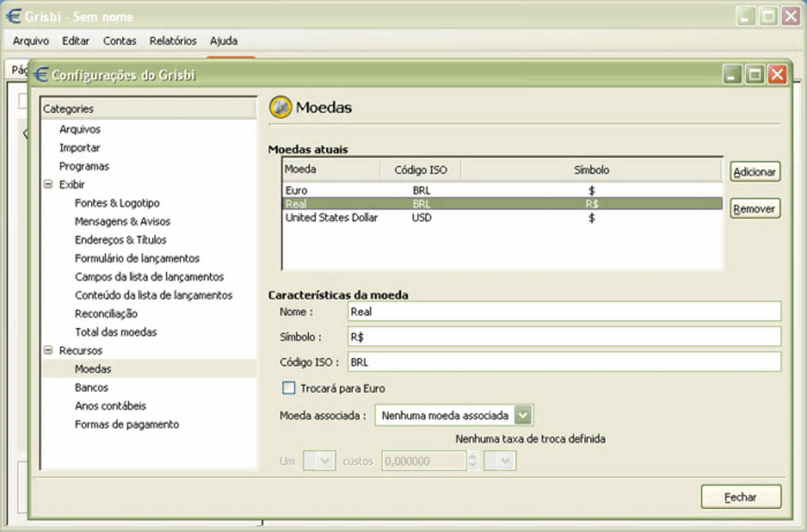Click the Adicionar button

[755, 172]
